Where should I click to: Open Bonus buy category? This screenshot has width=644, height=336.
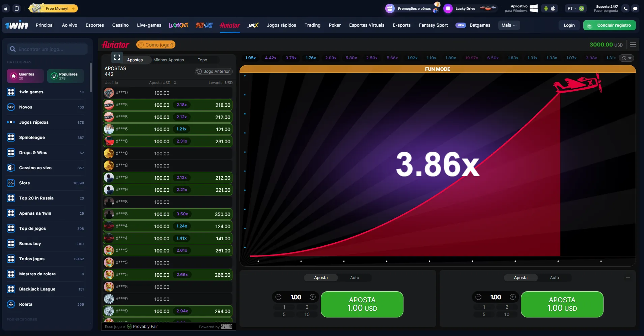(45, 244)
